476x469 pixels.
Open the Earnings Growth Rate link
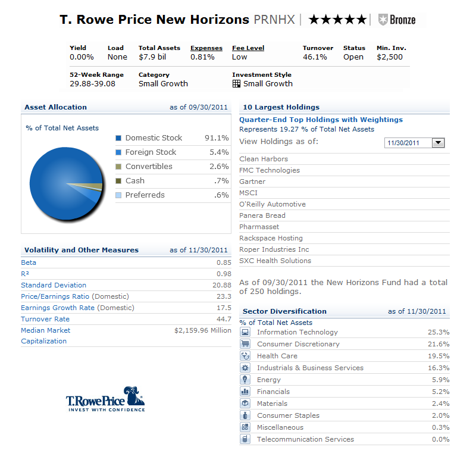click(x=58, y=308)
